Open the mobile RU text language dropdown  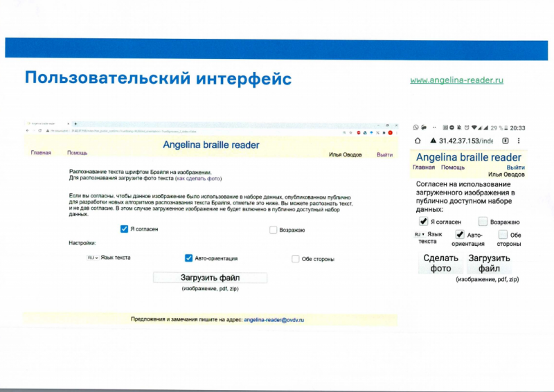click(x=419, y=235)
